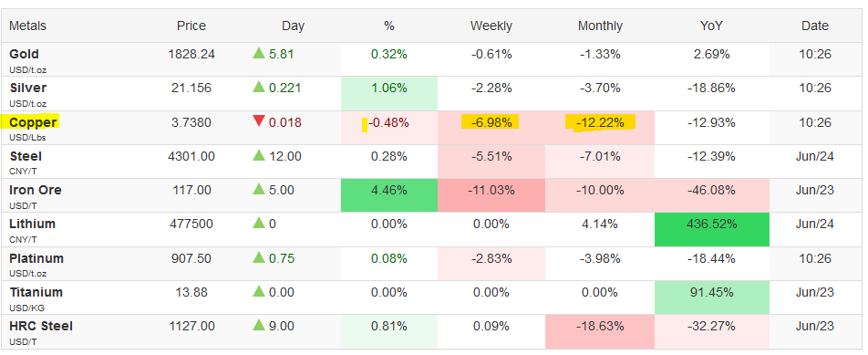
Task: Click the up arrow in the Lithium row
Action: pos(259,224)
